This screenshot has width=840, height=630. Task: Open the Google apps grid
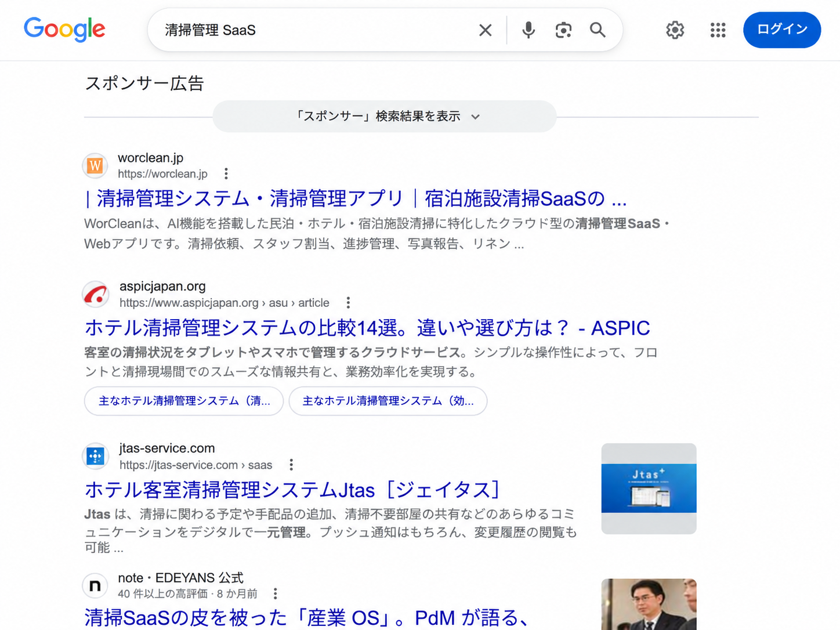coord(718,30)
